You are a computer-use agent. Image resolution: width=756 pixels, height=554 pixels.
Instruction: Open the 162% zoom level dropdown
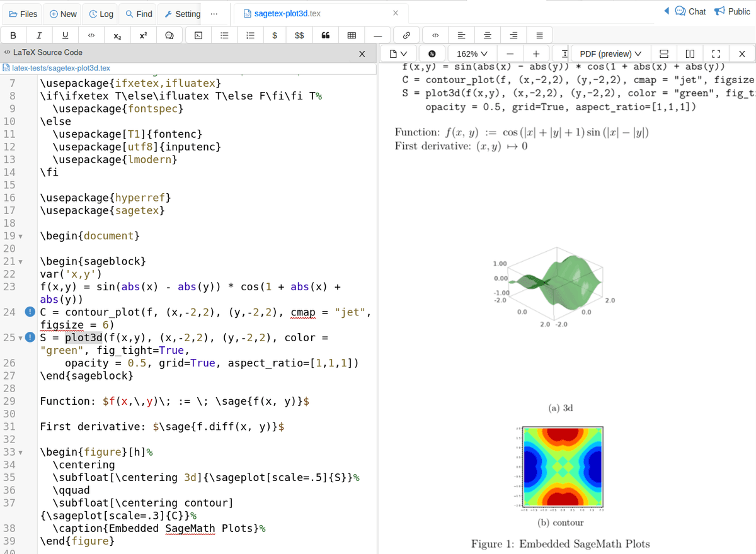coord(471,54)
